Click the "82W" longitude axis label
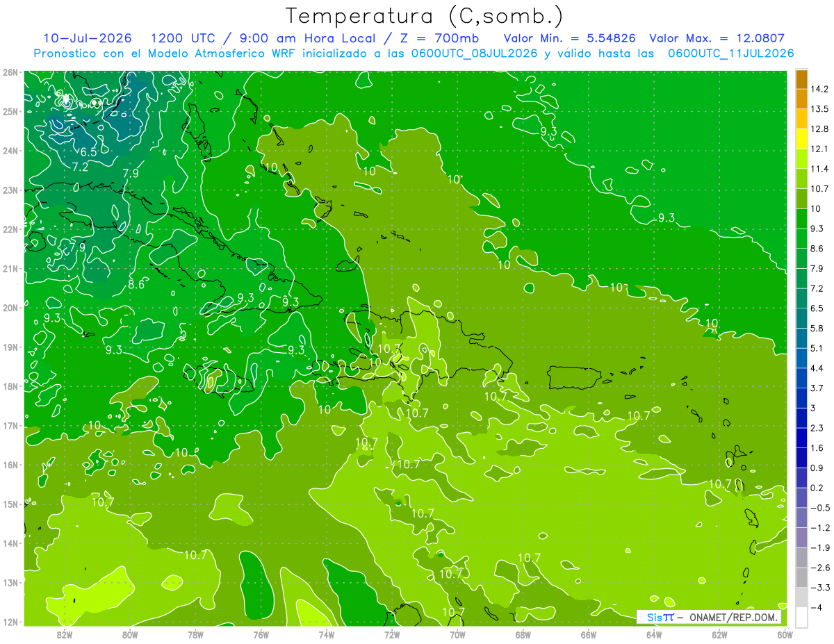Viewport: 834px width, 644px height. click(65, 634)
